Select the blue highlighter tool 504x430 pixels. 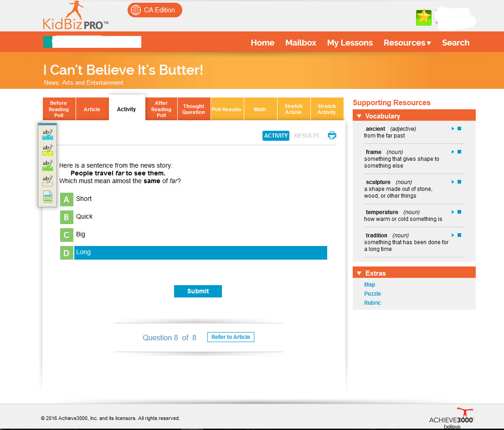tap(47, 134)
